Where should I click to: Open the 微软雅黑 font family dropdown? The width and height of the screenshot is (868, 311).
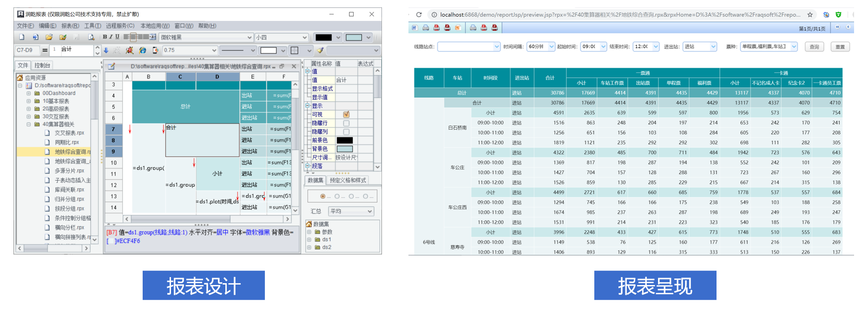(249, 38)
